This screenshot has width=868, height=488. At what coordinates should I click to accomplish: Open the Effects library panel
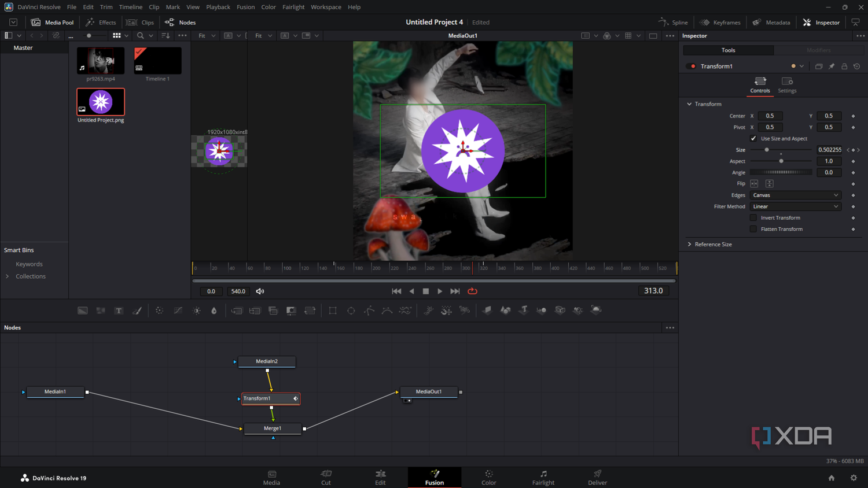click(x=101, y=23)
